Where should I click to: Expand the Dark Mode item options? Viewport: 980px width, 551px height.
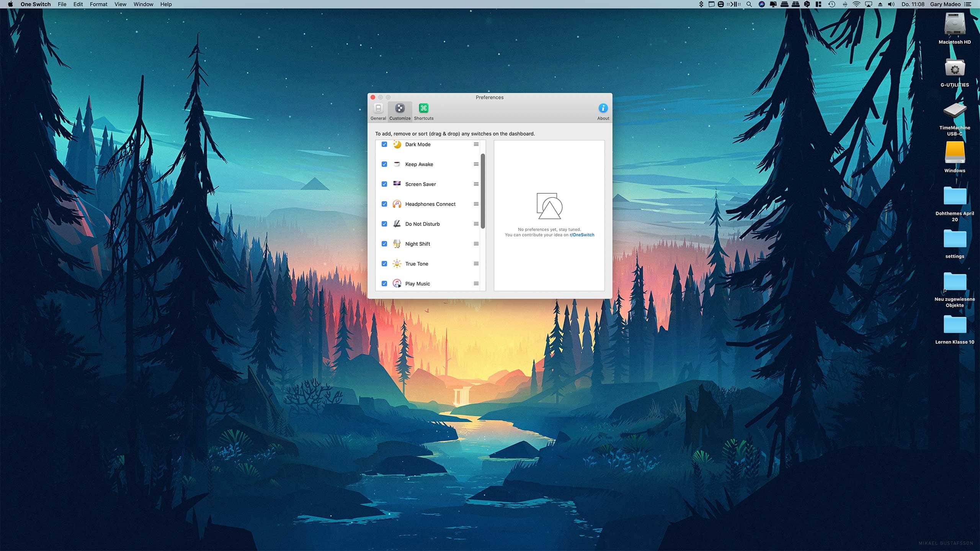477,144
